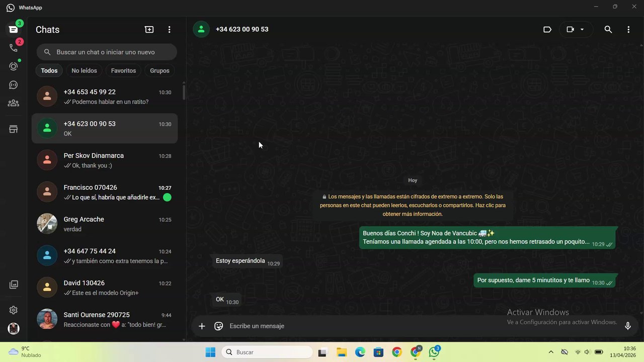Open WhatsApp icon in taskbar
This screenshot has width=644, height=362.
coord(434,352)
